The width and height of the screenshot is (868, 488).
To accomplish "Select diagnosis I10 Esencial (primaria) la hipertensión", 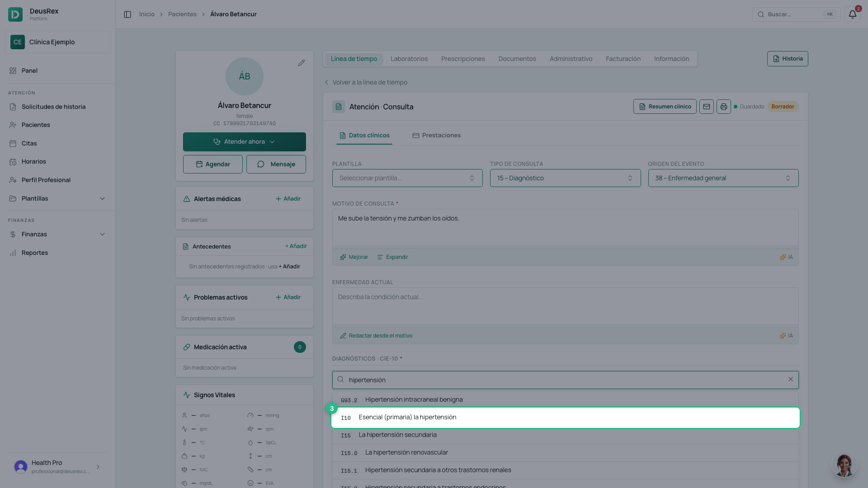I will [566, 418].
